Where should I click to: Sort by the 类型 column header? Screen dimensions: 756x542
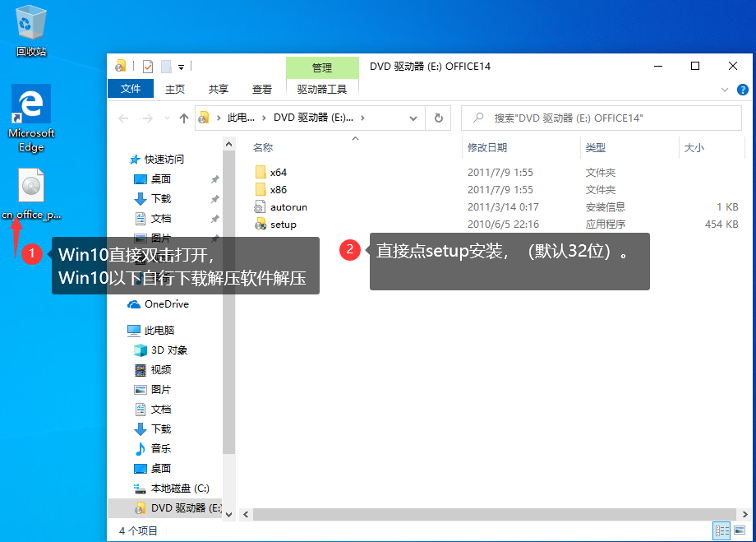pyautogui.click(x=596, y=148)
